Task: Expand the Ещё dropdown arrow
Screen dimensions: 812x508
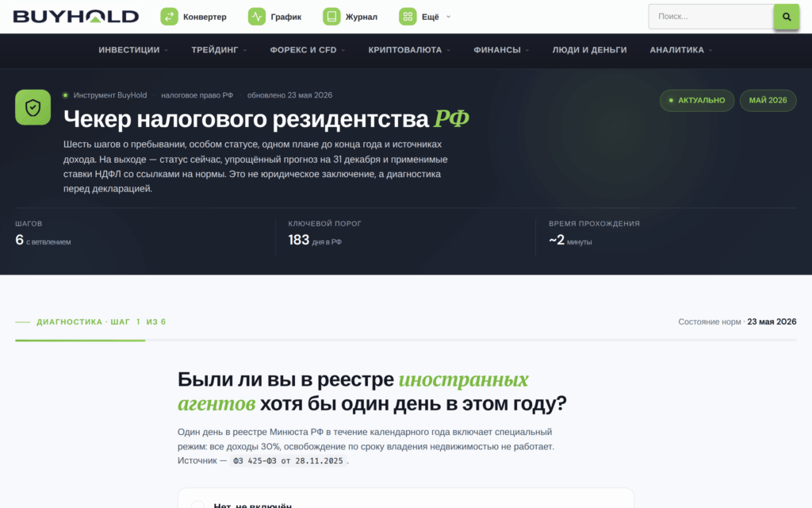Action: (x=449, y=17)
